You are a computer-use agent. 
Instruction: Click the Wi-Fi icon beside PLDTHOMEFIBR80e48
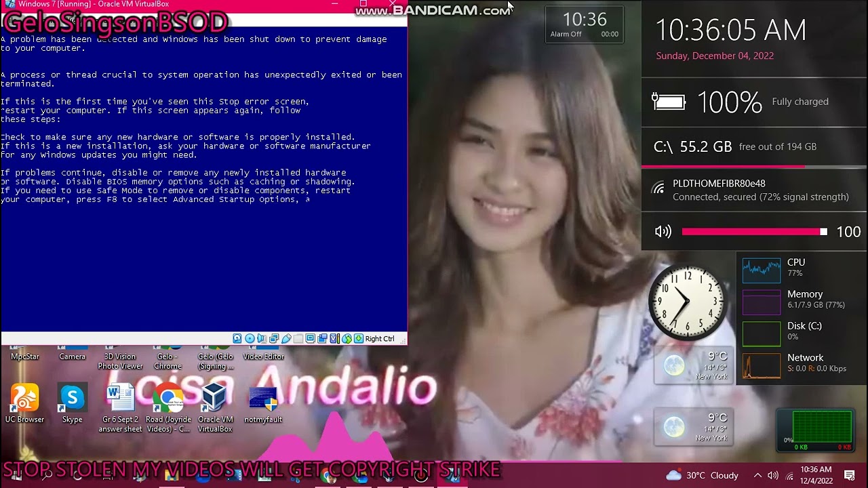point(658,188)
